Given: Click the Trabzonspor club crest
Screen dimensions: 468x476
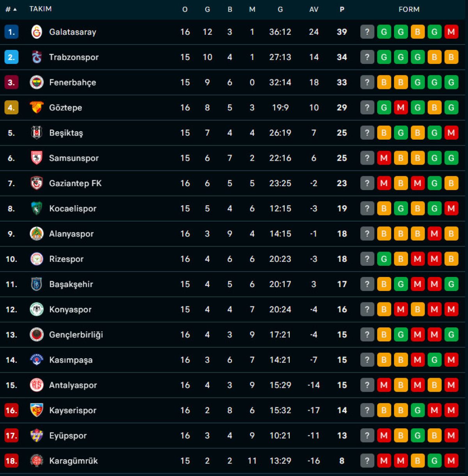Looking at the screenshot, I should [x=37, y=57].
